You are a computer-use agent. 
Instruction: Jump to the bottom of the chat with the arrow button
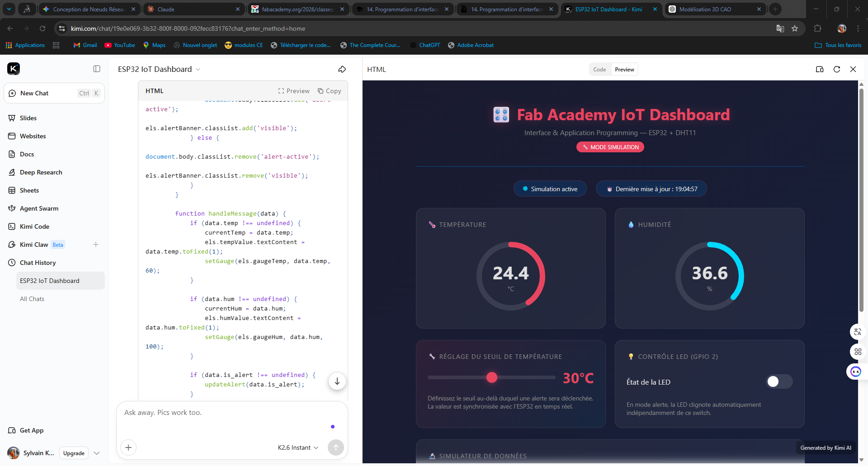[337, 381]
